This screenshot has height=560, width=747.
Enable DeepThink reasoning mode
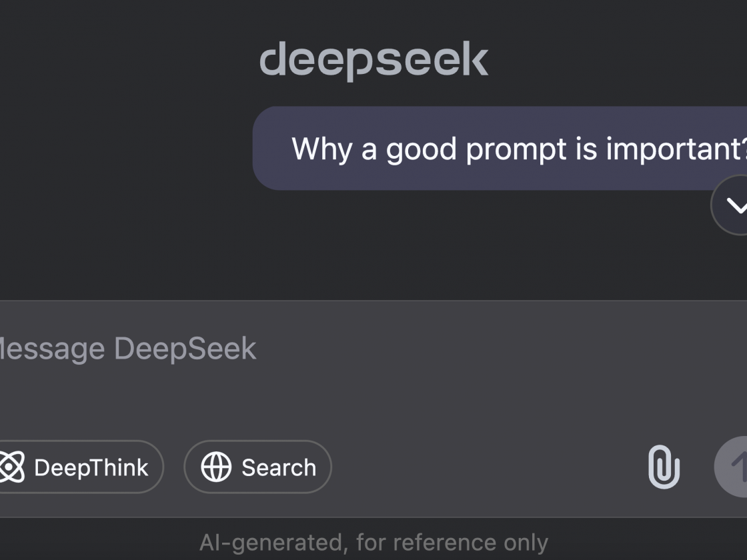click(80, 467)
